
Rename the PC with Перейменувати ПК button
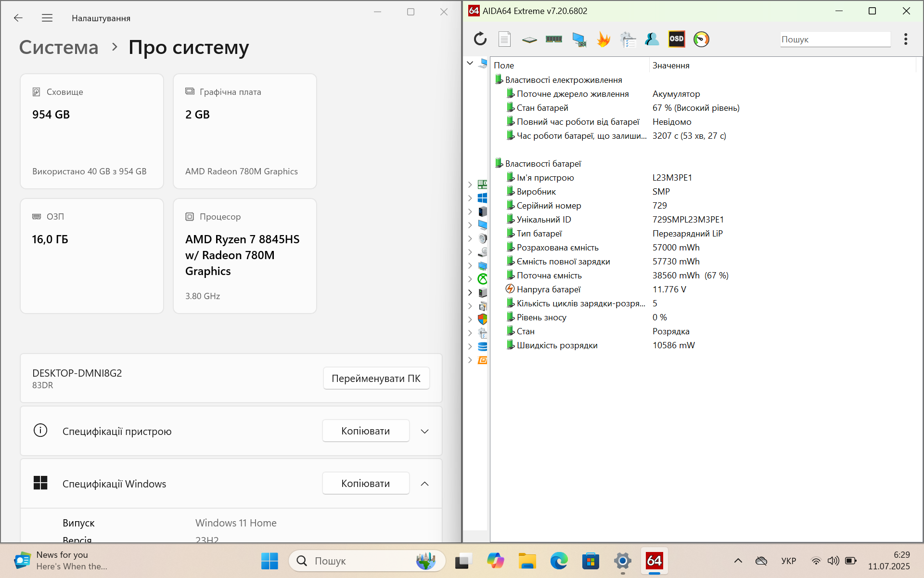376,379
